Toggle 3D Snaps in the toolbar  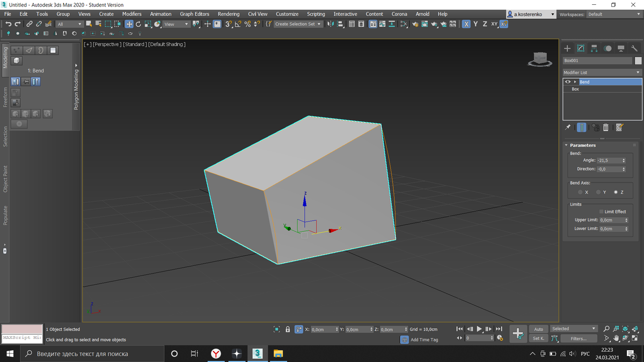click(229, 24)
